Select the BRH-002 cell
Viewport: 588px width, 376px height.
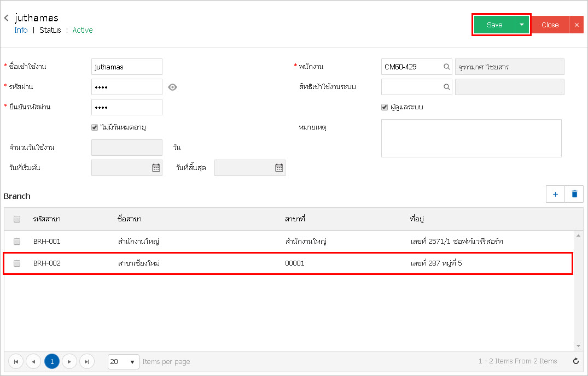click(47, 263)
